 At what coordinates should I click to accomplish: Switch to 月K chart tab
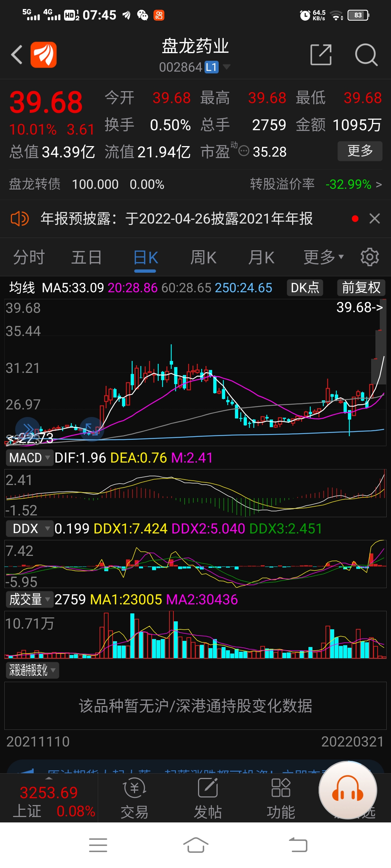[261, 258]
